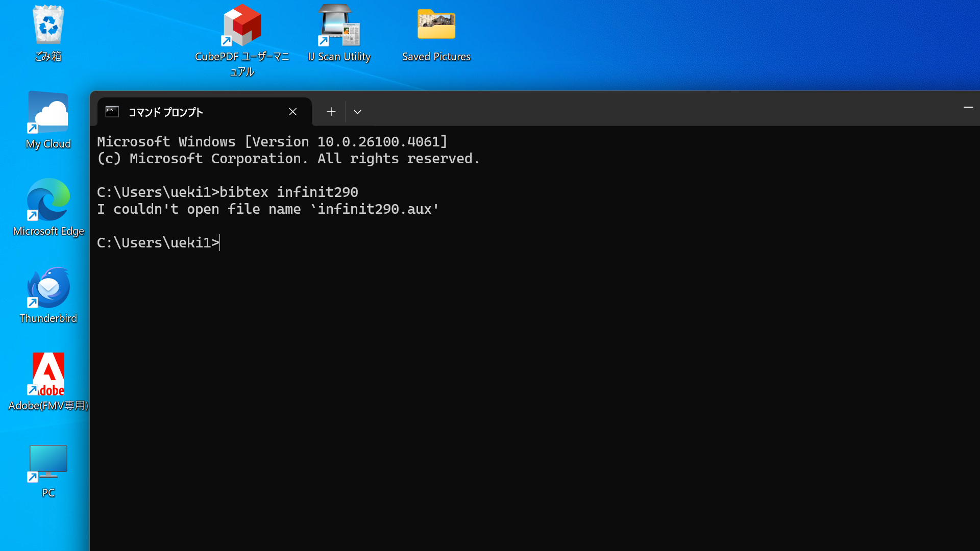The height and width of the screenshot is (551, 980).
Task: Select the PC desktop shortcut
Action: tap(48, 470)
